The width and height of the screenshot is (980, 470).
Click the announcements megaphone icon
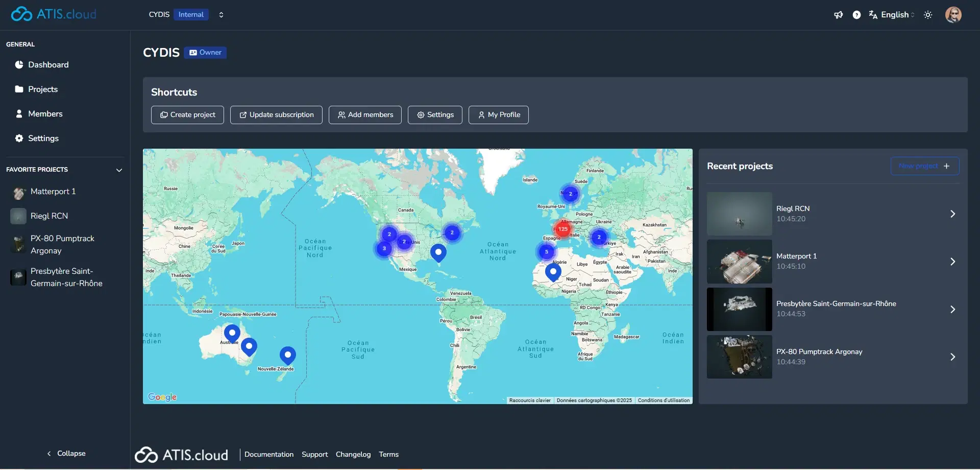click(x=838, y=15)
